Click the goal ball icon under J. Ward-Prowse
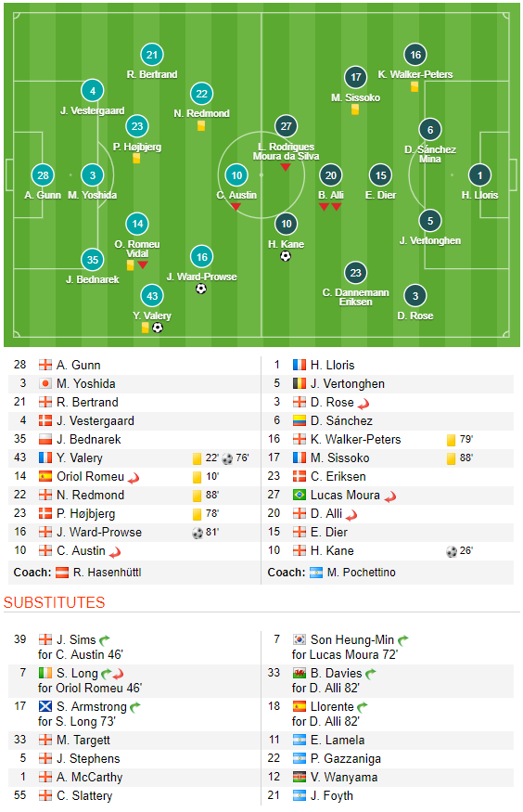Viewport: 523px width, 812px height. point(201,289)
